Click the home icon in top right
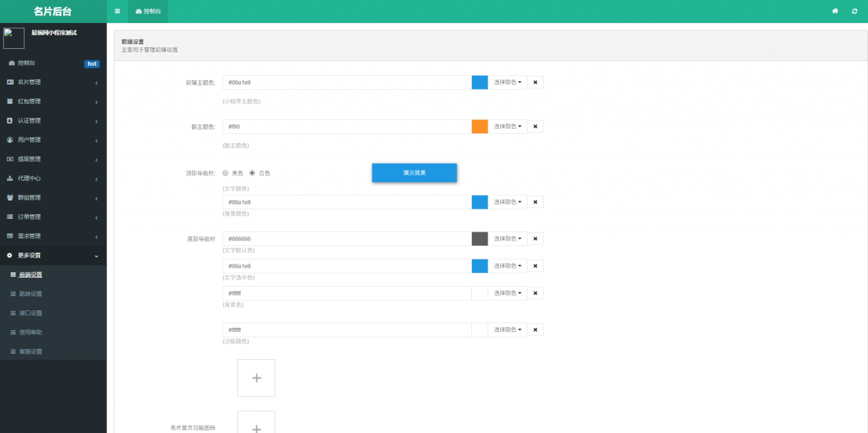Image resolution: width=868 pixels, height=433 pixels. (835, 12)
